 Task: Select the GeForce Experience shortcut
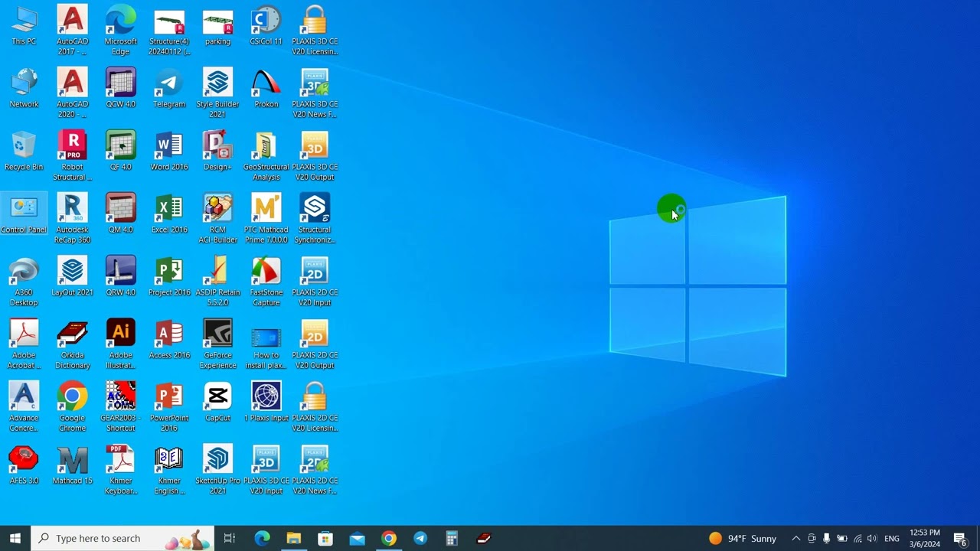point(217,344)
